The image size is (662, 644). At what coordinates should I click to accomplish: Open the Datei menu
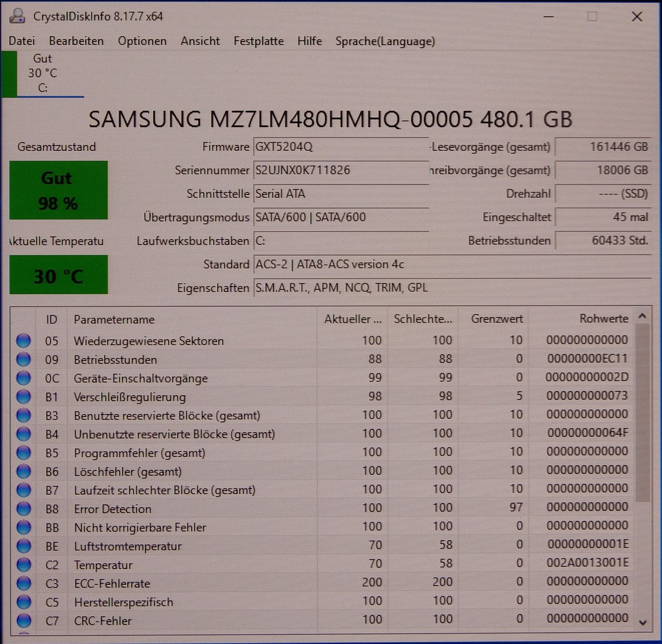click(x=22, y=41)
